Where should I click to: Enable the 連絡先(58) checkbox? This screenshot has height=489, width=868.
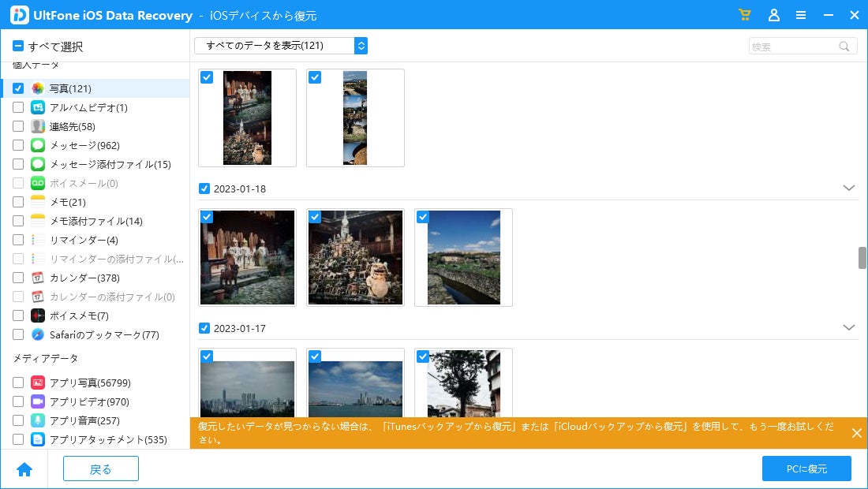click(x=18, y=126)
